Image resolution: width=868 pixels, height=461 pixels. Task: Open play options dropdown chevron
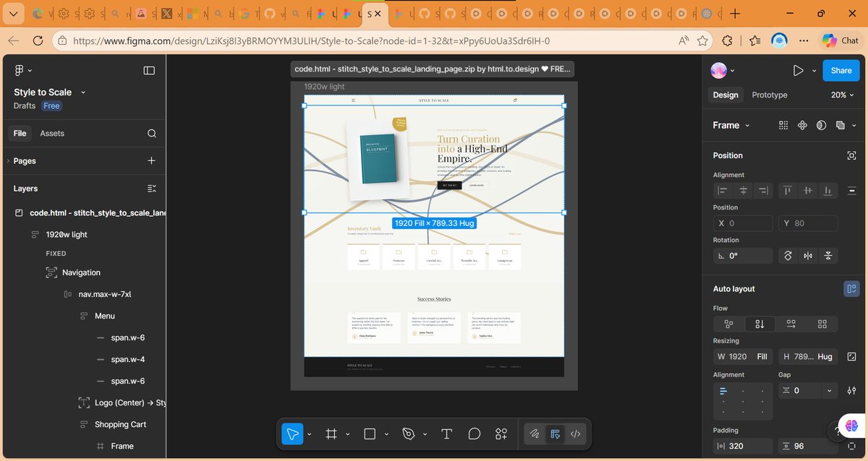[814, 71]
